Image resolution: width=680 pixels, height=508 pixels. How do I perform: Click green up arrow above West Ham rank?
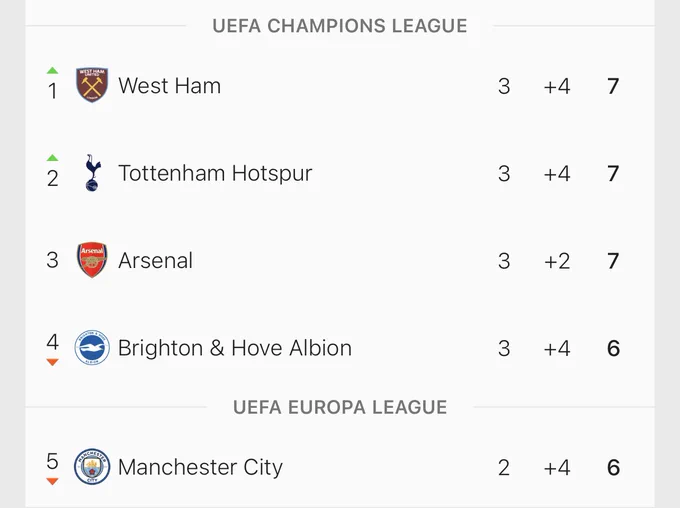52,70
